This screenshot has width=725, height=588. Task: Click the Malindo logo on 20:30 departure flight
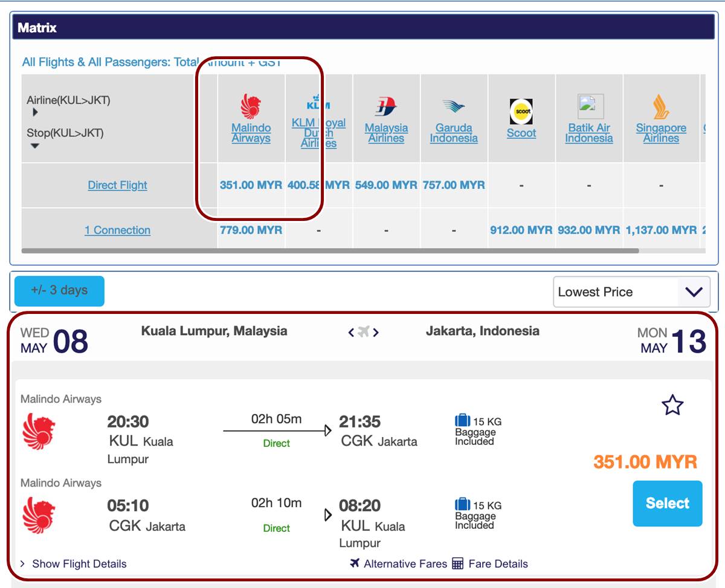pos(39,432)
